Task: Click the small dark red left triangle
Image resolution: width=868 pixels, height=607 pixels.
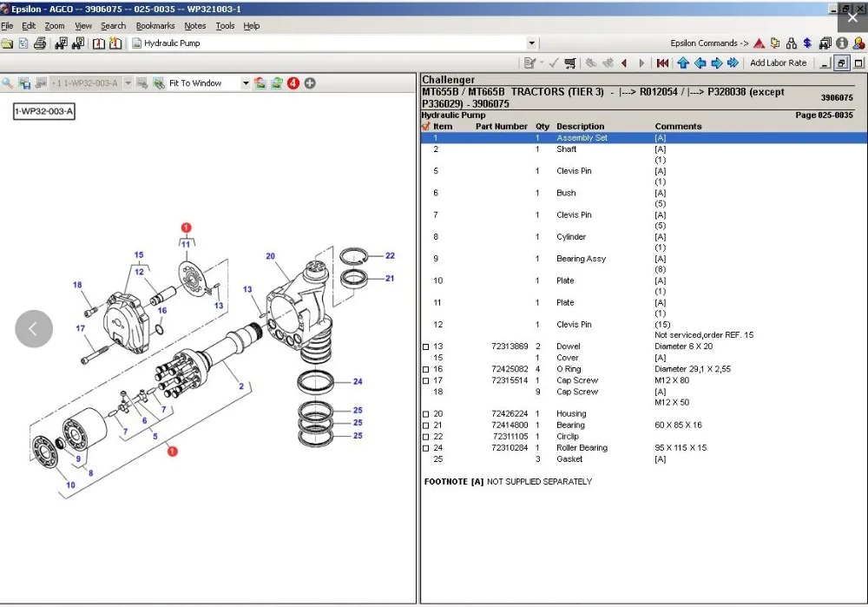Action: click(x=624, y=63)
